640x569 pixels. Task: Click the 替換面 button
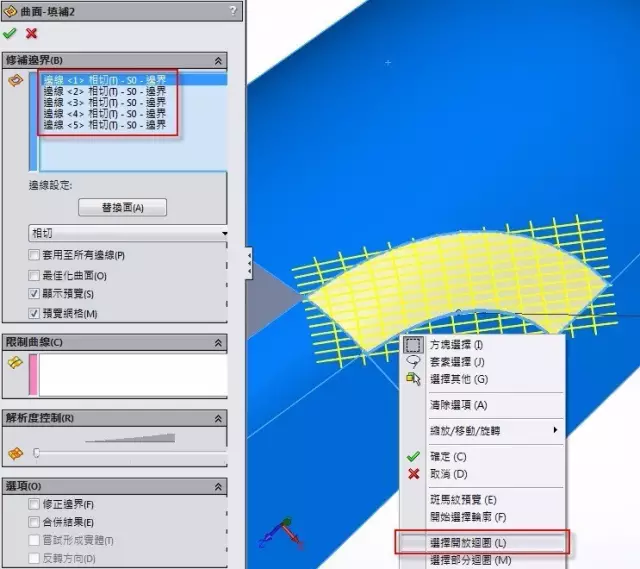point(122,207)
